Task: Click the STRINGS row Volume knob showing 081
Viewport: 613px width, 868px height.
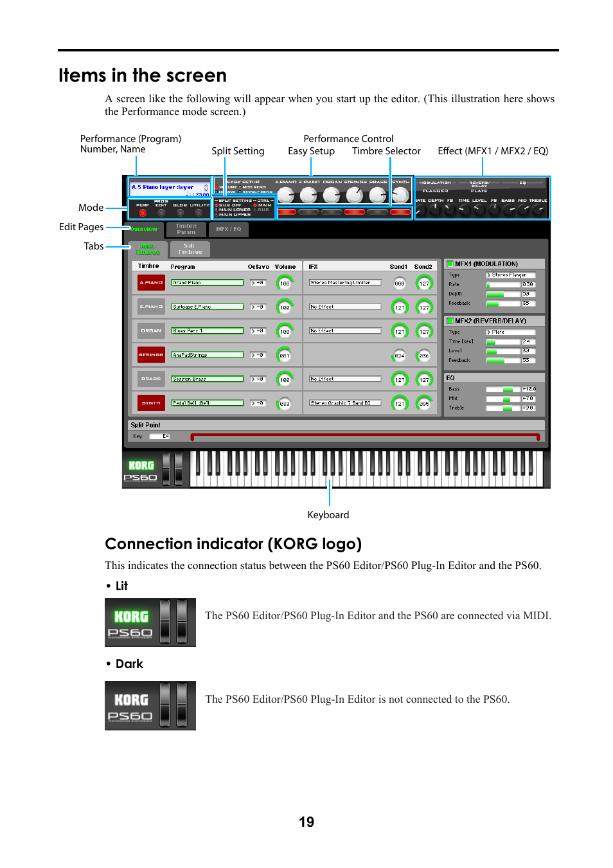Action: tap(285, 355)
